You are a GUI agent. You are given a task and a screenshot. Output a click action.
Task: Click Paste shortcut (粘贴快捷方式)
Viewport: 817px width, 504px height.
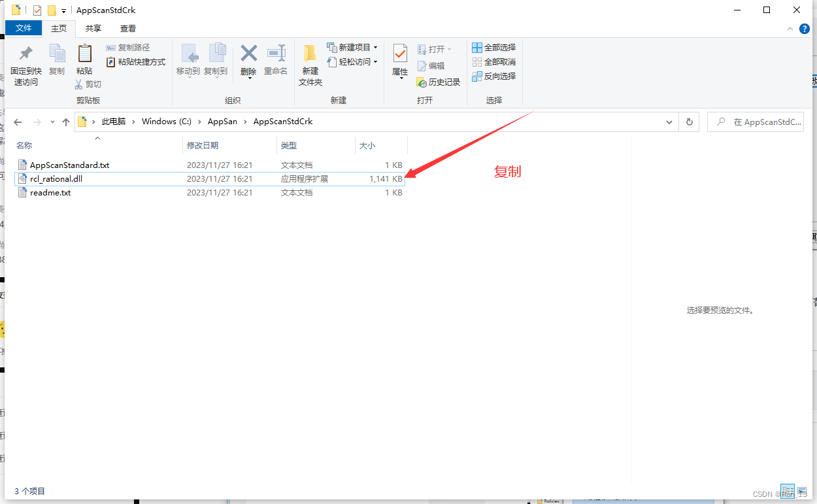tap(136, 62)
